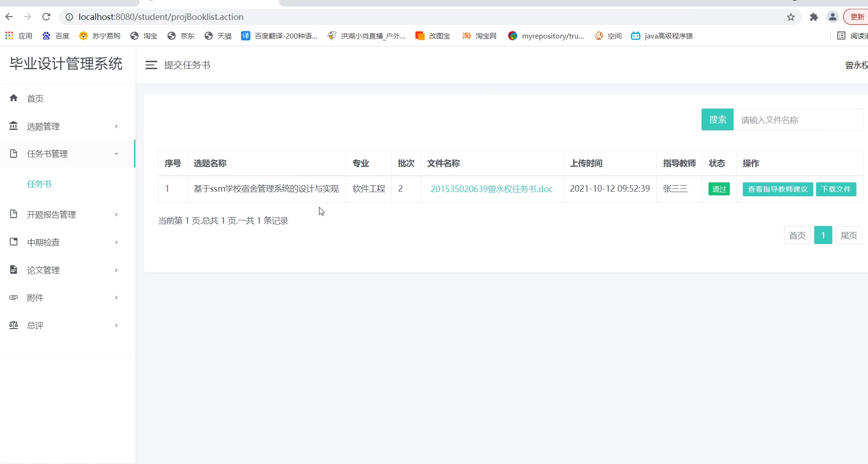Expand the 开题报告管理 sidebar menu

pos(67,214)
